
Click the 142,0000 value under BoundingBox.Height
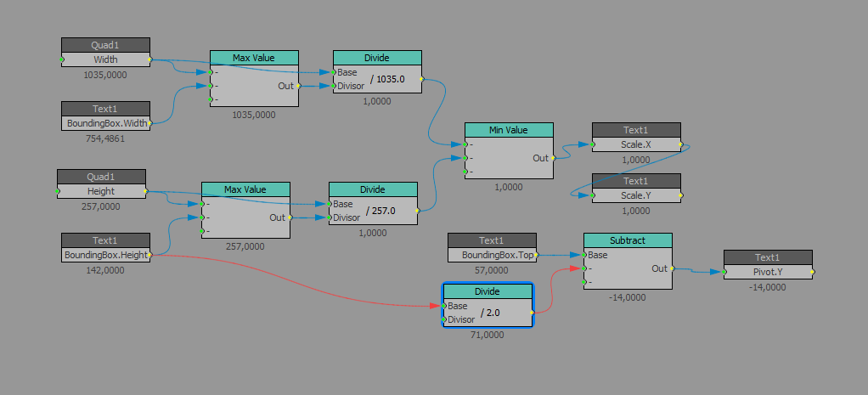pyautogui.click(x=104, y=270)
